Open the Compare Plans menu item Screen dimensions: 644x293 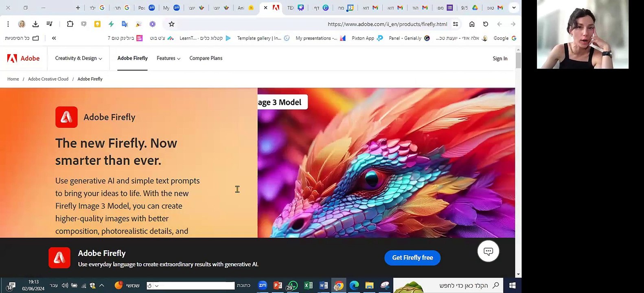[206, 58]
